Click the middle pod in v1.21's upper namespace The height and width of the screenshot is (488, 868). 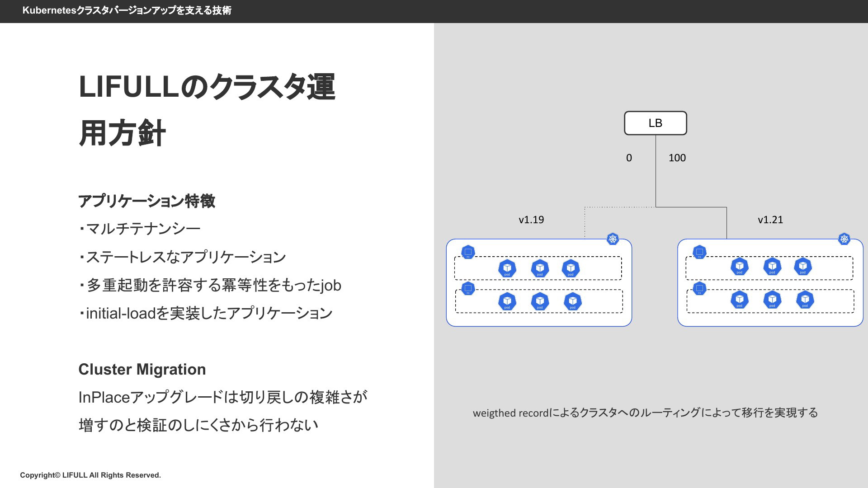pyautogui.click(x=772, y=267)
